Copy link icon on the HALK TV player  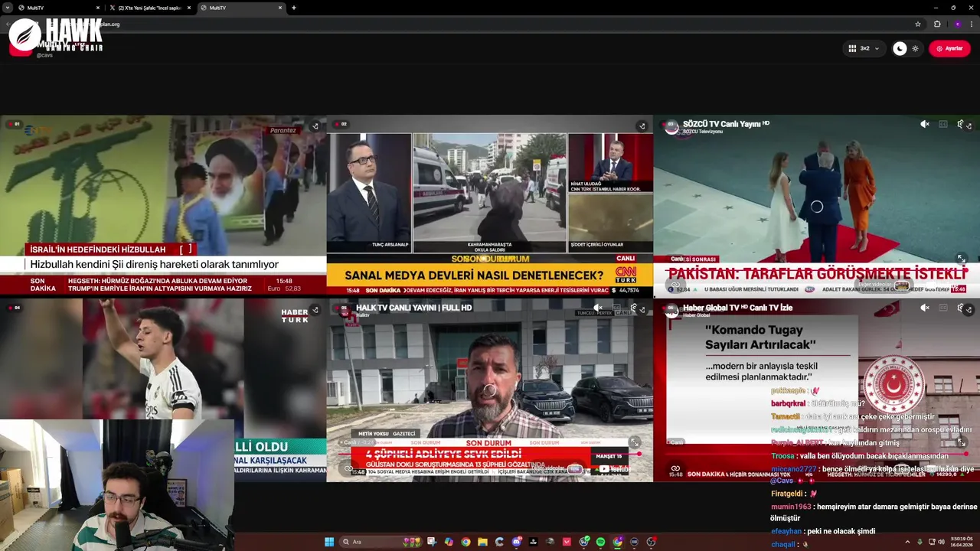pos(348,468)
